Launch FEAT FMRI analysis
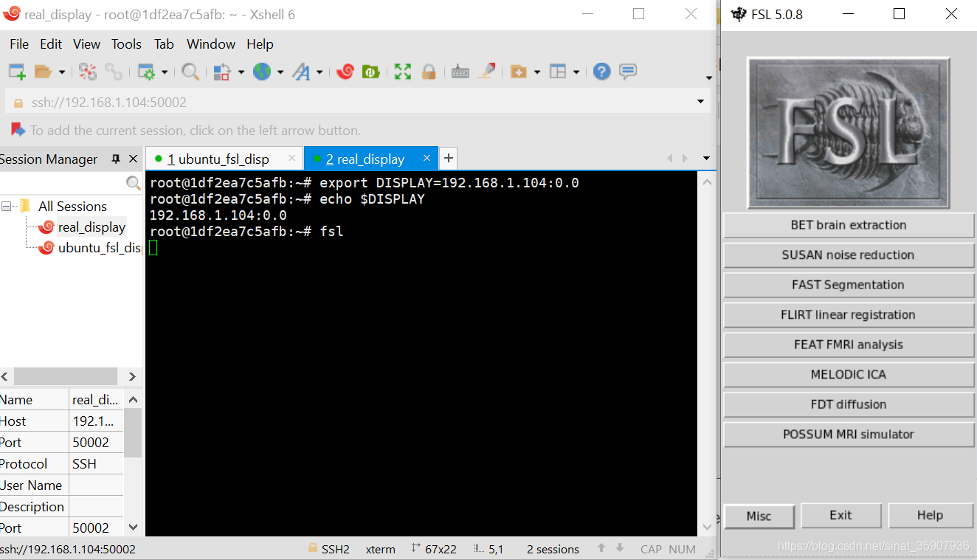 click(849, 345)
